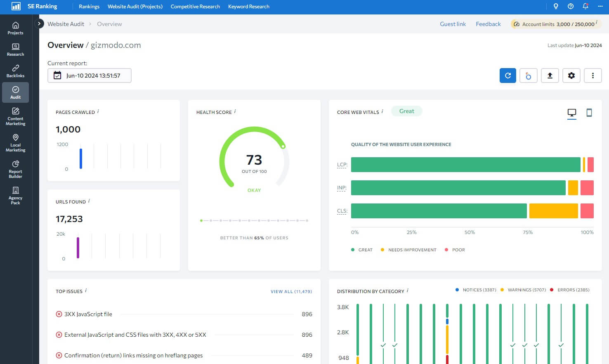Open Report Builder in the sidebar
Screen dimensions: 609x364
pos(15,170)
